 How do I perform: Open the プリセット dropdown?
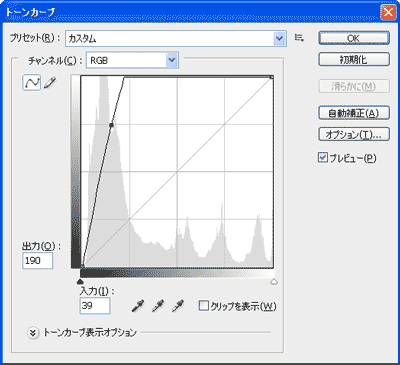176,39
